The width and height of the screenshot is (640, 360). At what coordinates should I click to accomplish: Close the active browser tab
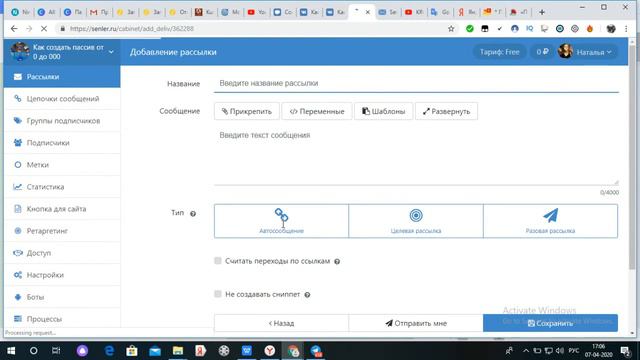(367, 12)
